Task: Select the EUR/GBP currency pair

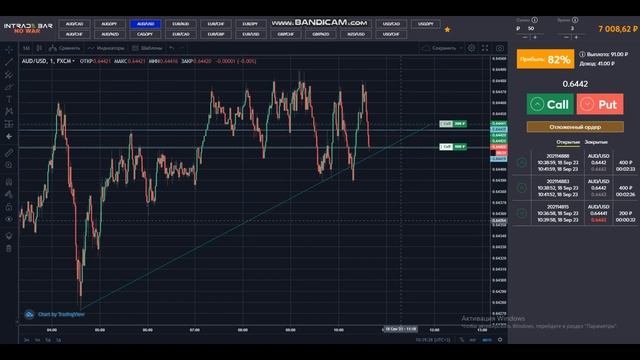Action: (216, 34)
